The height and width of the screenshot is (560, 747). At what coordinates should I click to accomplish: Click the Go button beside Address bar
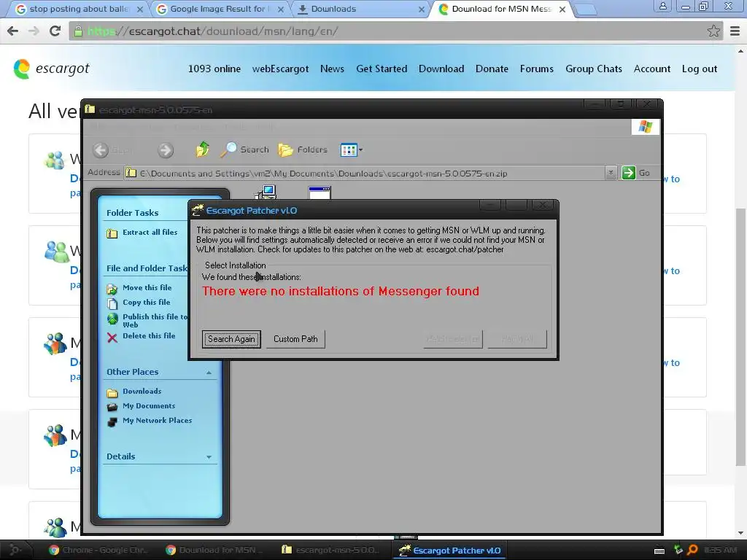tap(636, 173)
